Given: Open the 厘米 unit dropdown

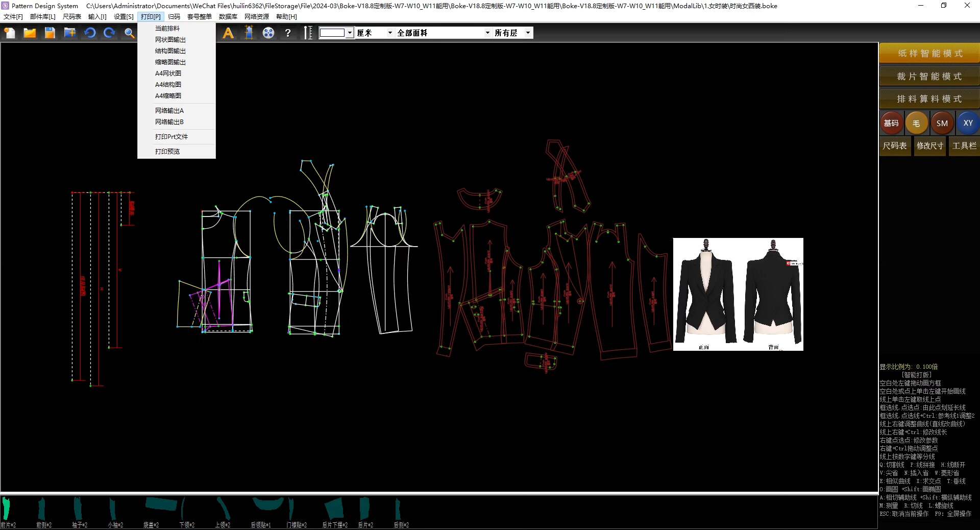Looking at the screenshot, I should 390,33.
